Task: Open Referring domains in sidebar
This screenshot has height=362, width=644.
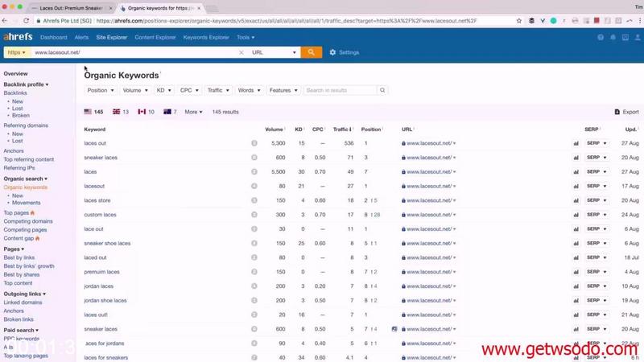Action: point(26,125)
